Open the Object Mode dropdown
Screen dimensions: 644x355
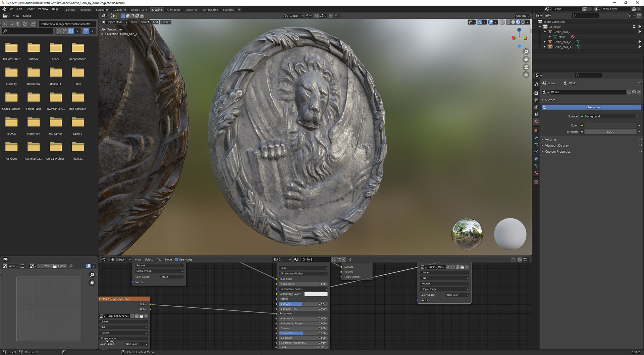(115, 22)
